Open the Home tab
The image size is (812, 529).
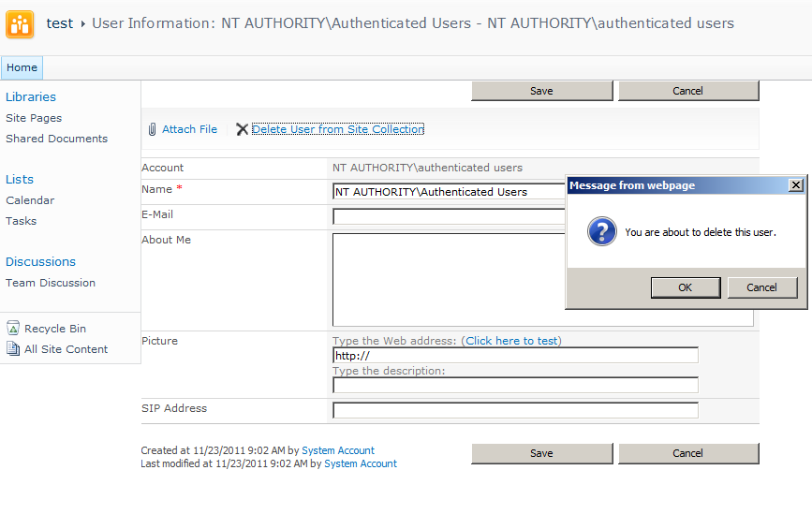[x=22, y=67]
